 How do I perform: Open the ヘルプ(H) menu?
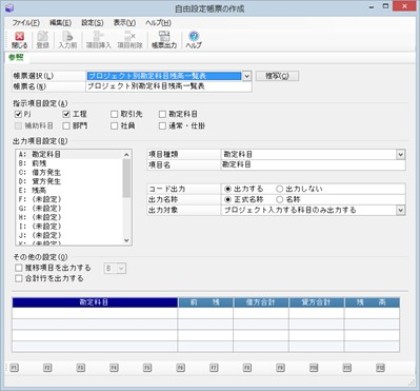158,23
